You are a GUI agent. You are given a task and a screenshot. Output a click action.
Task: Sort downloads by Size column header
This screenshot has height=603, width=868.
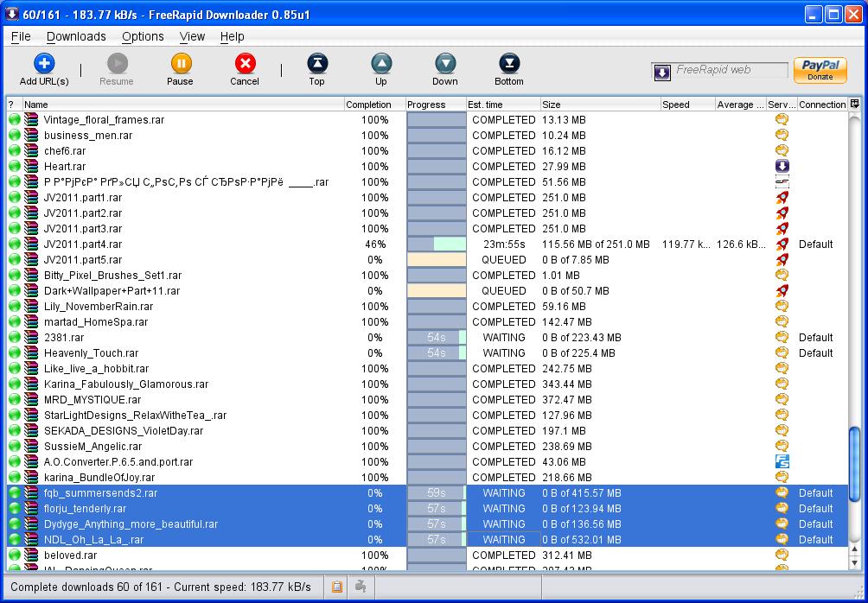[x=600, y=105]
